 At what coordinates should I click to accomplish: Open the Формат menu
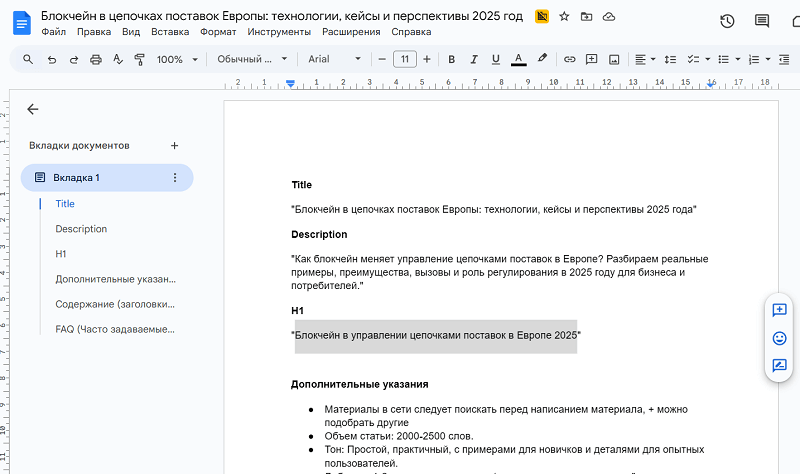[218, 32]
